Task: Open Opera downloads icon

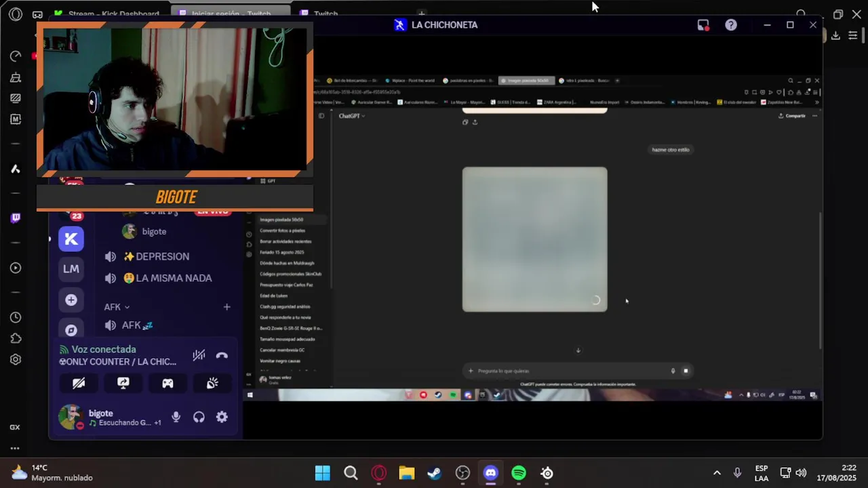Action: 835,35
